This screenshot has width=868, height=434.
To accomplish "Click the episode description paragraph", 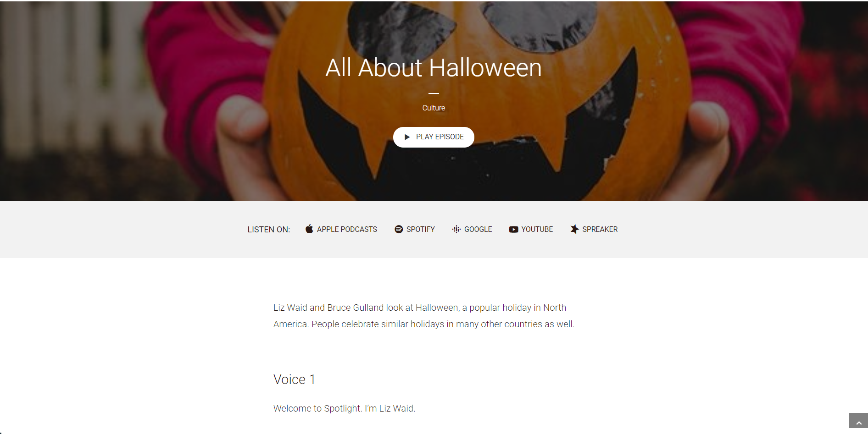I will [x=424, y=316].
